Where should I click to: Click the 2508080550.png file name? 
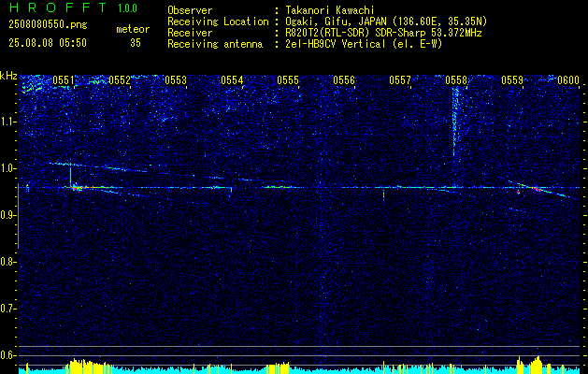tap(48, 25)
